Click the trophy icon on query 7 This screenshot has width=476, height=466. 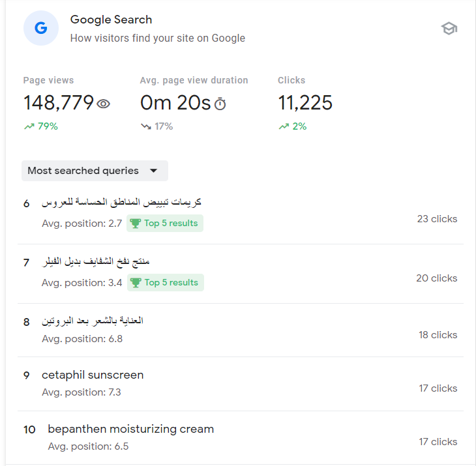click(x=135, y=283)
